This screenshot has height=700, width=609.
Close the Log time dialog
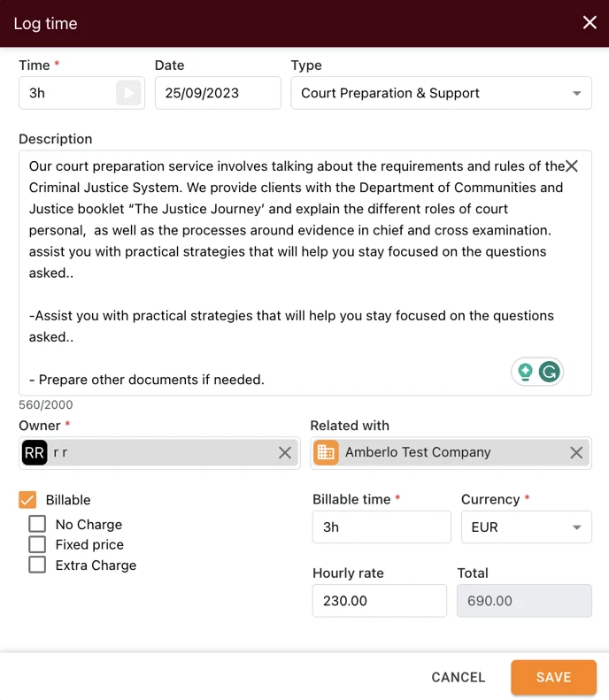point(590,22)
